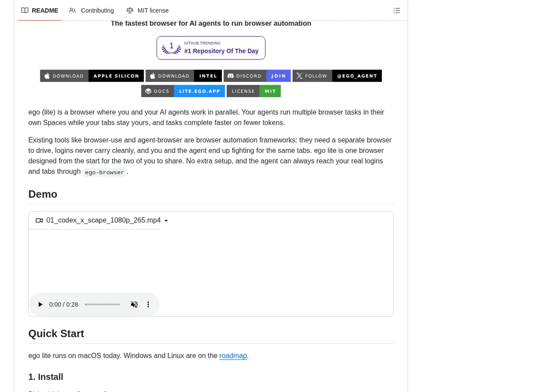Viewport: 558px width, 392px height.
Task: Play the demo video
Action: [40, 305]
